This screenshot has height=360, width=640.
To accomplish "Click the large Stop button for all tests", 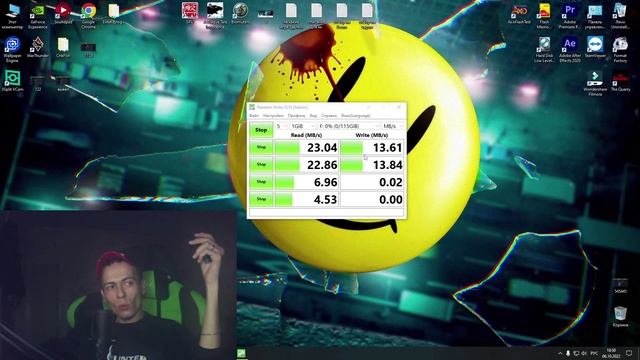I will click(x=261, y=130).
